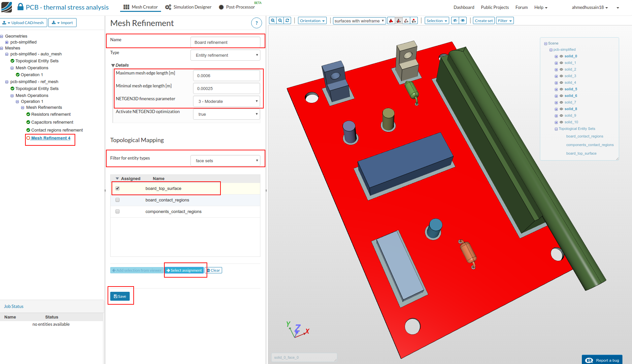This screenshot has width=632, height=364.
Task: Open the NETGEN3D fineness parameter dropdown
Action: 226,101
